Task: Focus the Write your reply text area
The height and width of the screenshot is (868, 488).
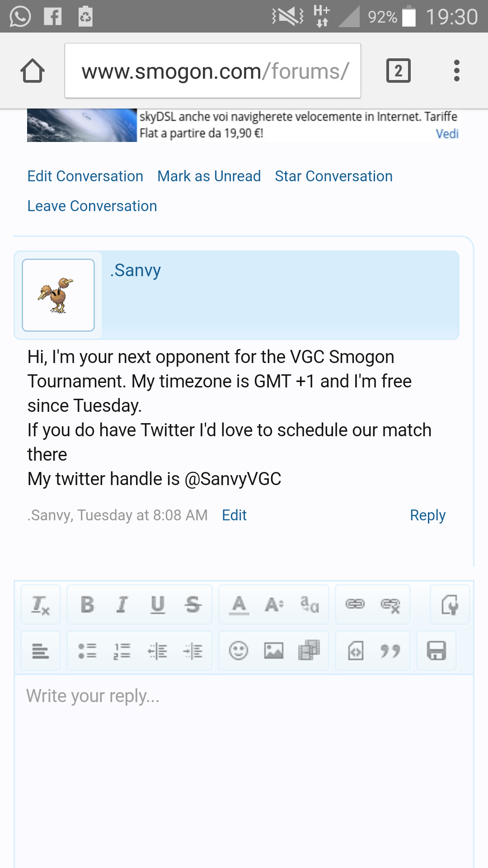Action: tap(244, 769)
